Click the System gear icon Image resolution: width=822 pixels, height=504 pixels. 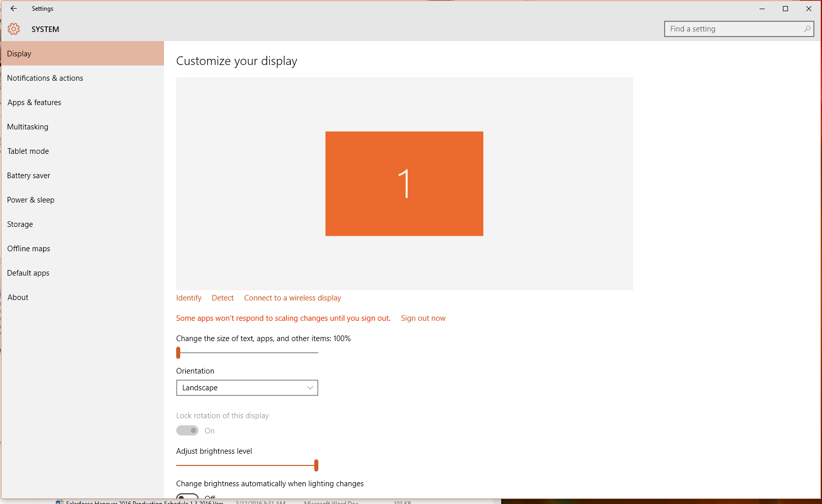click(14, 29)
